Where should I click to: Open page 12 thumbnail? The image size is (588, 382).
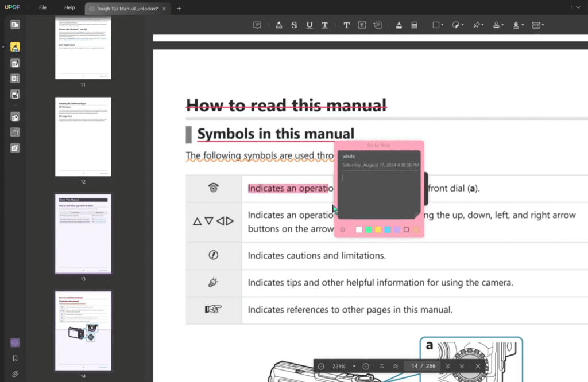pos(83,137)
